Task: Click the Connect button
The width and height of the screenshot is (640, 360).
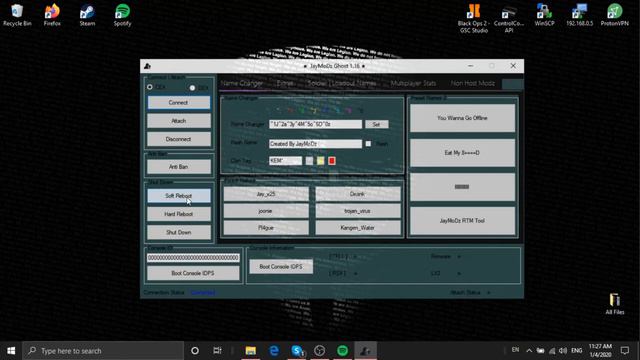Action: [x=179, y=102]
